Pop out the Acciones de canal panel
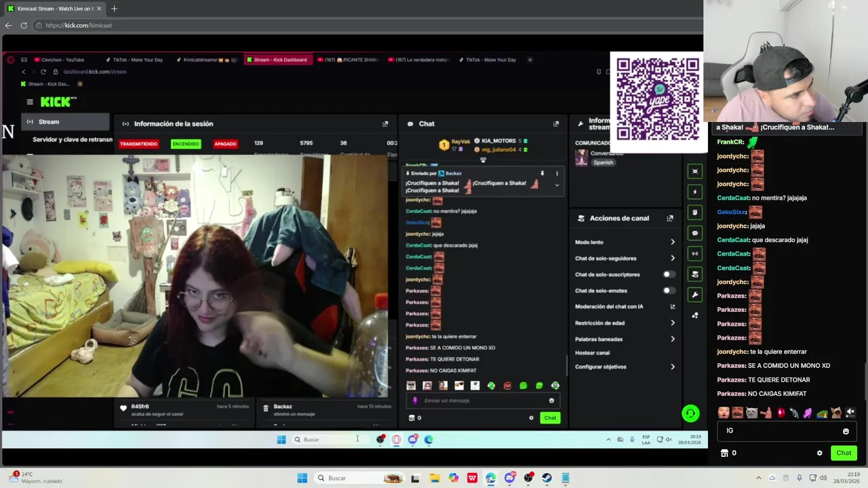 [670, 218]
